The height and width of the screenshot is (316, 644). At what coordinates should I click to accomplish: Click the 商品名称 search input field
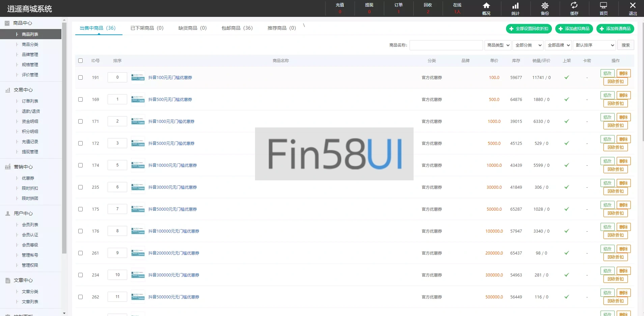click(x=446, y=45)
